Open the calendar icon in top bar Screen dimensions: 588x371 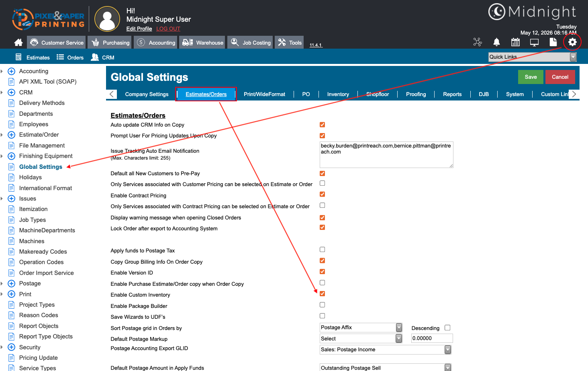tap(515, 42)
